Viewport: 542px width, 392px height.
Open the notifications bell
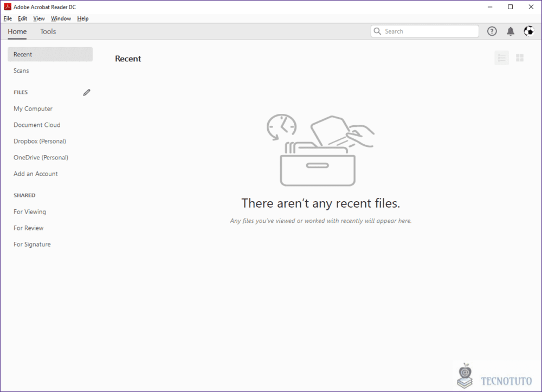pyautogui.click(x=511, y=31)
